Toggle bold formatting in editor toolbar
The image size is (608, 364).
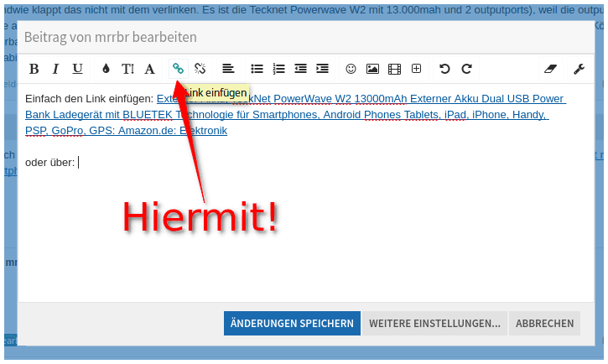(x=34, y=69)
